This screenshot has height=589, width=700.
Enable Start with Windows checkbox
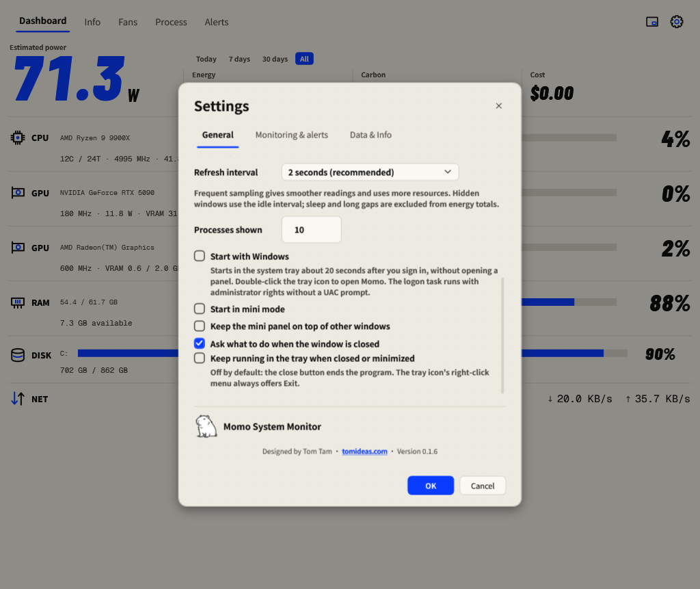click(200, 256)
